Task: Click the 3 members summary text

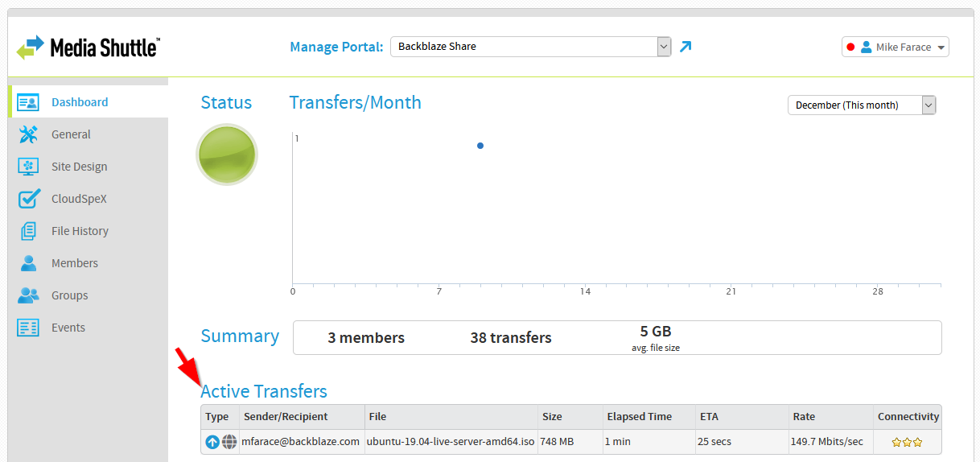Action: [366, 338]
